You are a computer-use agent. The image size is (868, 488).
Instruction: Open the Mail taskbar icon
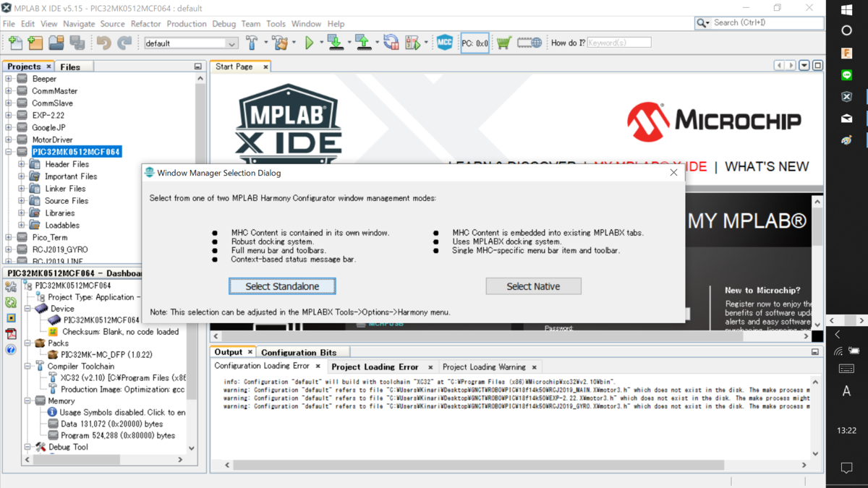click(847, 119)
